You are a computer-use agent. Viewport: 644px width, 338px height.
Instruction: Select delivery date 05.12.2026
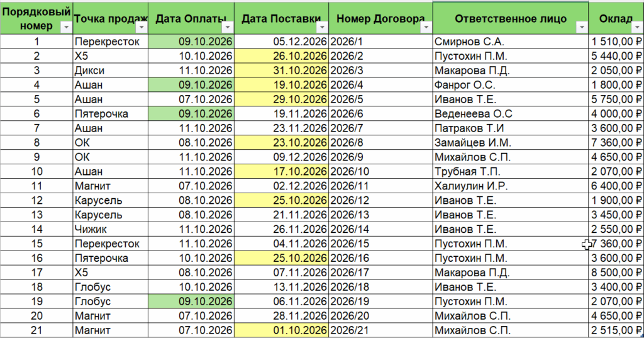coord(282,42)
